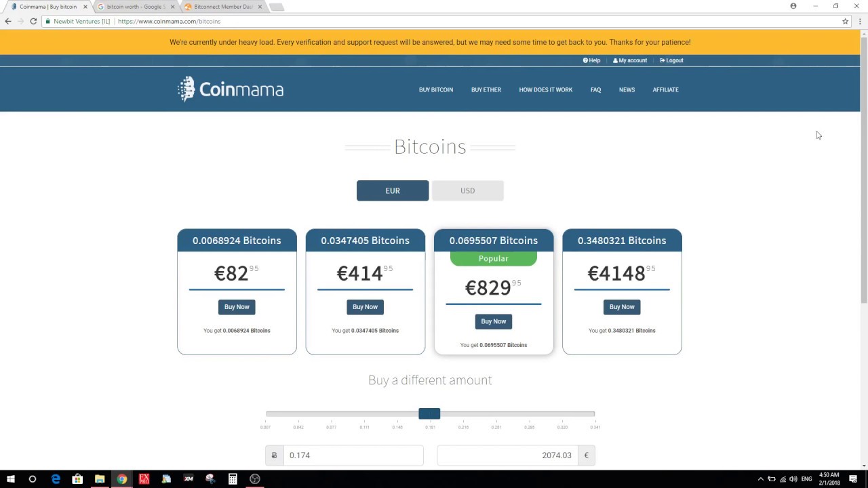This screenshot has width=868, height=488.
Task: Open Chrome three-dot menu
Action: [860, 21]
